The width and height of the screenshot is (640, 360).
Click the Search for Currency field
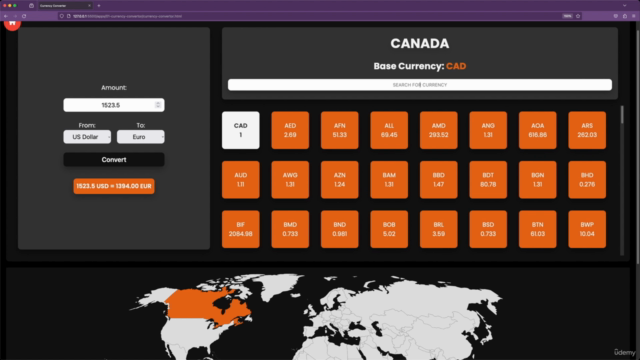pos(420,85)
